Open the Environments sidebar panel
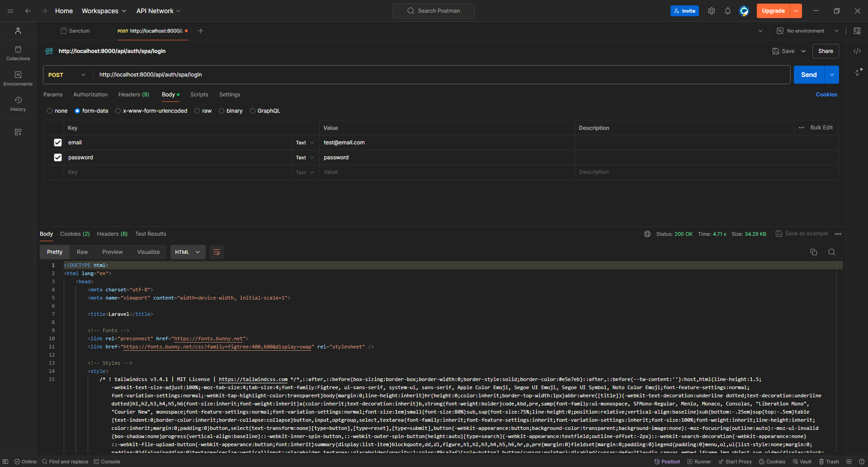The width and height of the screenshot is (868, 467). click(x=18, y=78)
